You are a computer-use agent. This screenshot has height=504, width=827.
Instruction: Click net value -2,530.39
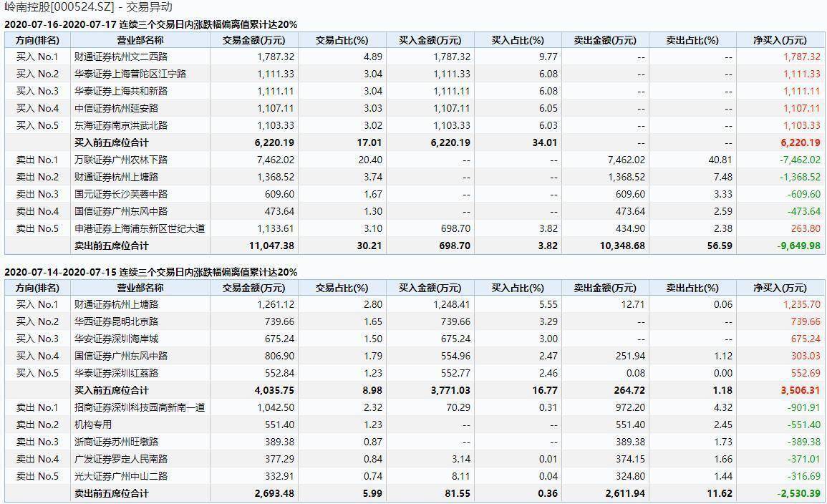pyautogui.click(x=798, y=493)
